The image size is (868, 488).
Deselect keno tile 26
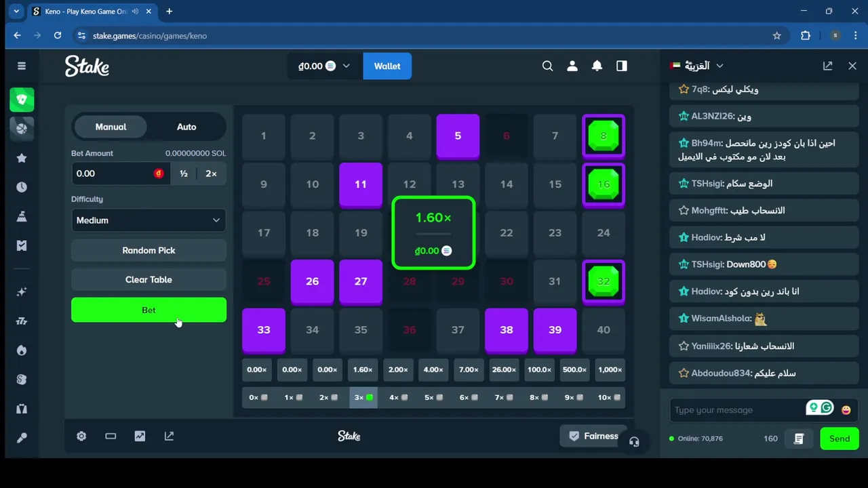tap(312, 281)
